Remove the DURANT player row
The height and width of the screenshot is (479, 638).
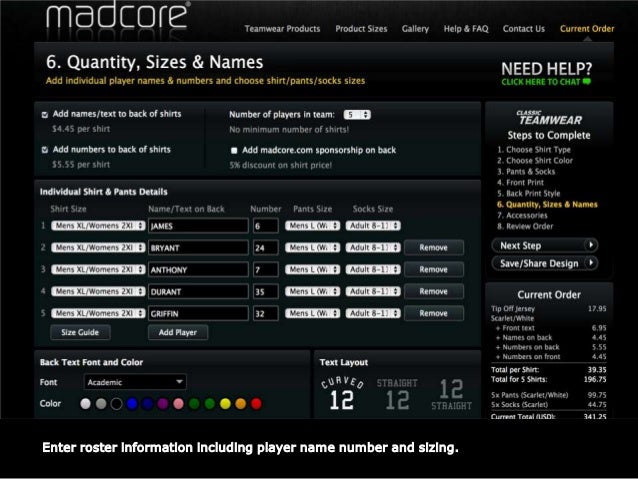coord(434,291)
